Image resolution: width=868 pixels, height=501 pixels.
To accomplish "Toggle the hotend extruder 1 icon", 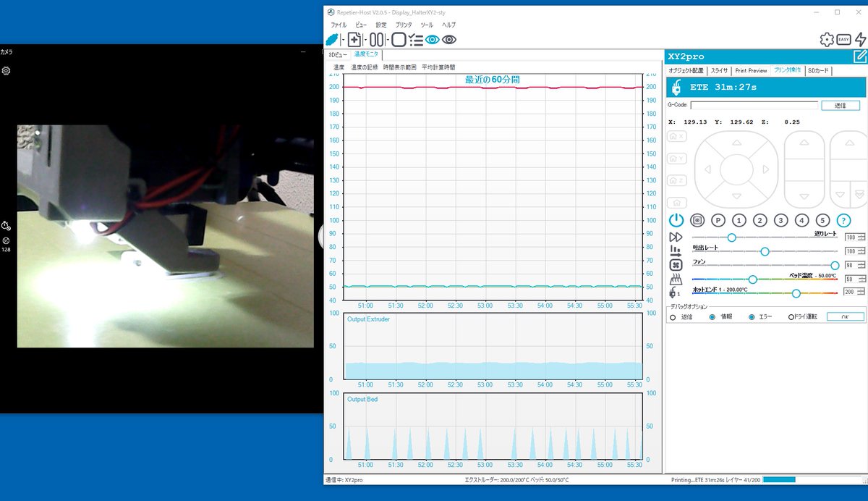I will [676, 293].
